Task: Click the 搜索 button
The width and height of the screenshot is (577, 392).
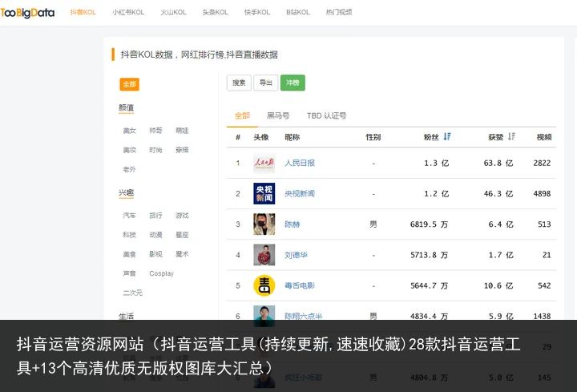Action: click(x=239, y=83)
